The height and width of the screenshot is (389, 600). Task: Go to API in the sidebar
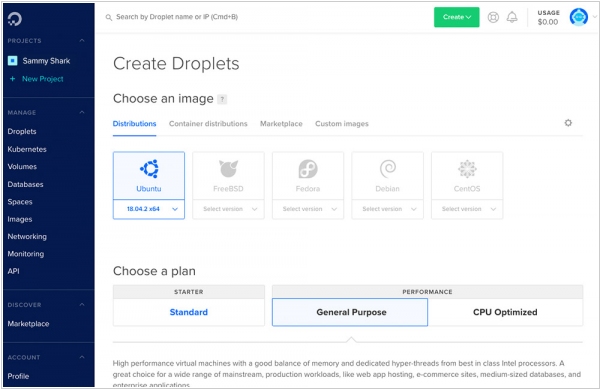coord(13,271)
